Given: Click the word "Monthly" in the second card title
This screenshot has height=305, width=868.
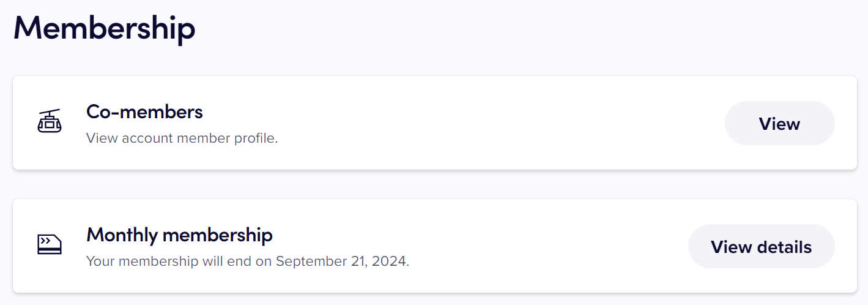Looking at the screenshot, I should point(122,235).
